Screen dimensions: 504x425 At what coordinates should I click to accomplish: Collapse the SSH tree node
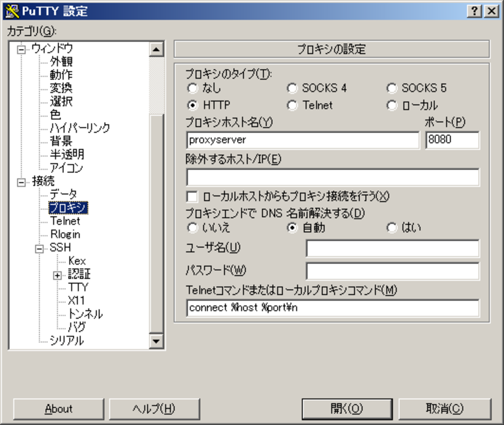pos(39,249)
